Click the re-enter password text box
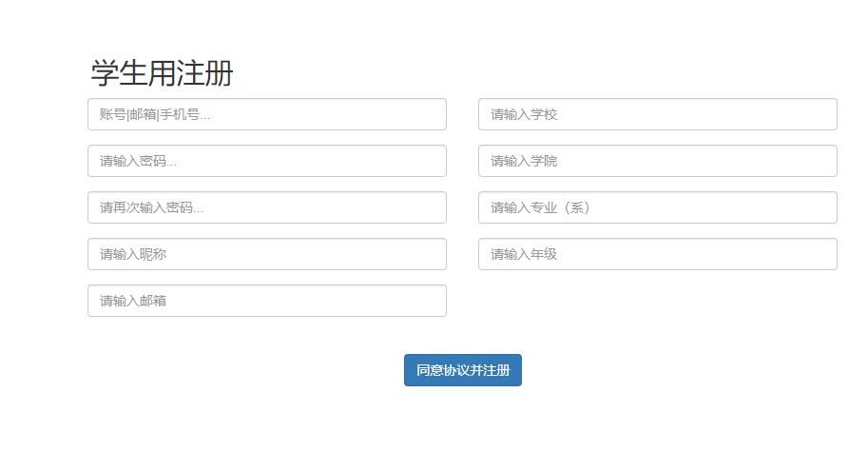868x471 pixels. click(x=266, y=207)
